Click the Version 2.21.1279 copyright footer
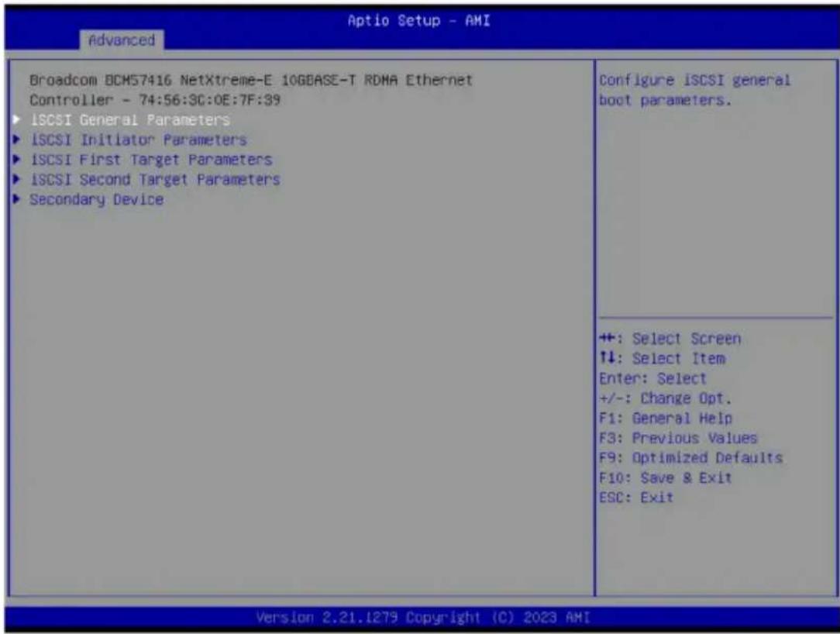 [422, 618]
